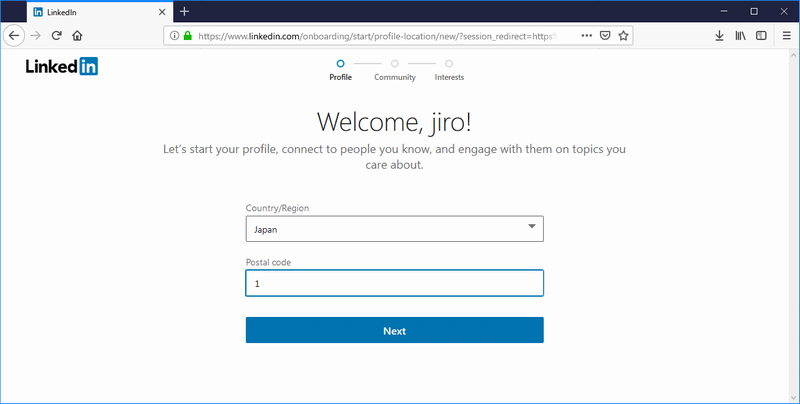Show site information via the info icon
Viewport: 800px width, 404px height.
[x=174, y=36]
